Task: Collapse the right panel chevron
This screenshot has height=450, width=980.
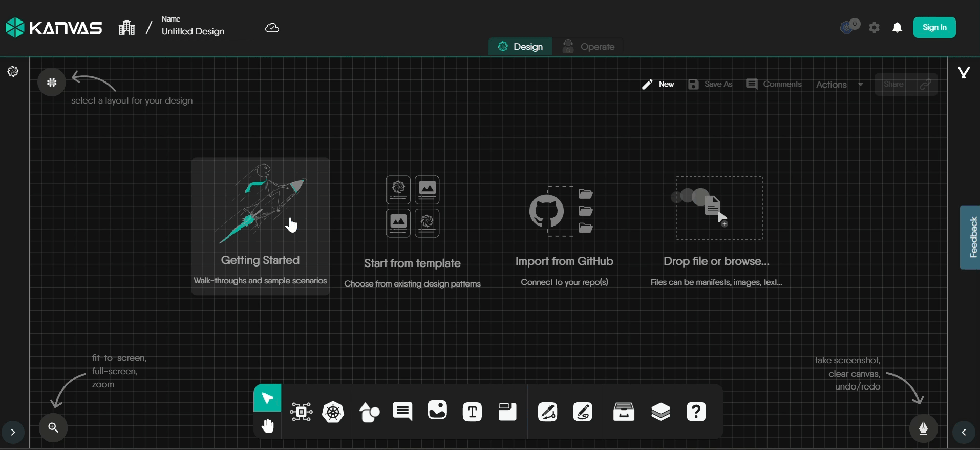Action: tap(964, 432)
